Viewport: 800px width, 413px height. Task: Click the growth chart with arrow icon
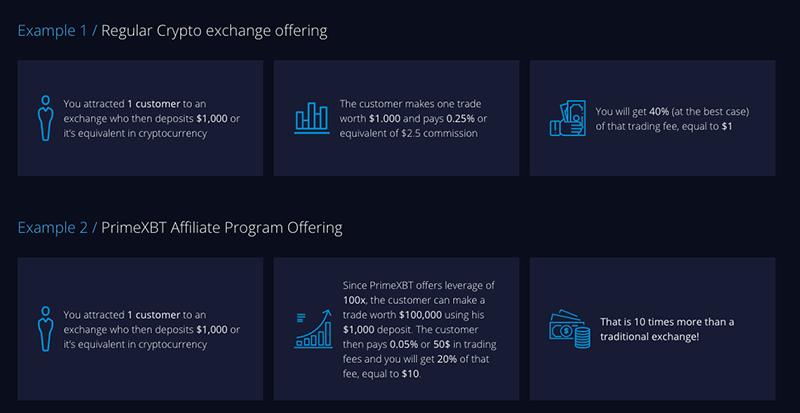[312, 329]
